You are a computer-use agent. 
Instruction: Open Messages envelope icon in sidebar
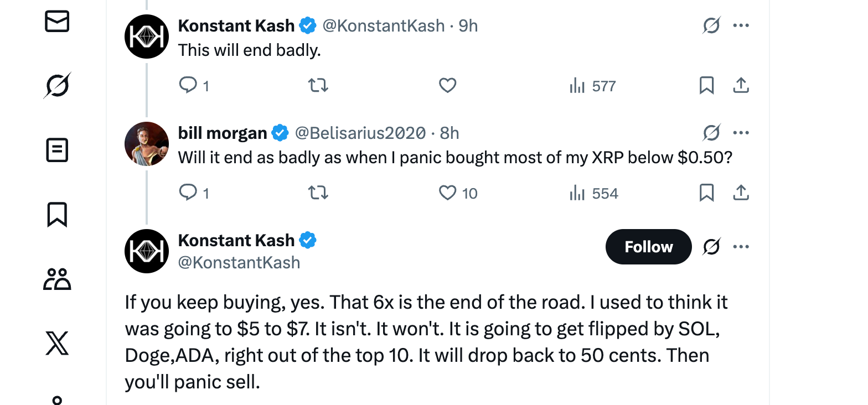click(57, 22)
